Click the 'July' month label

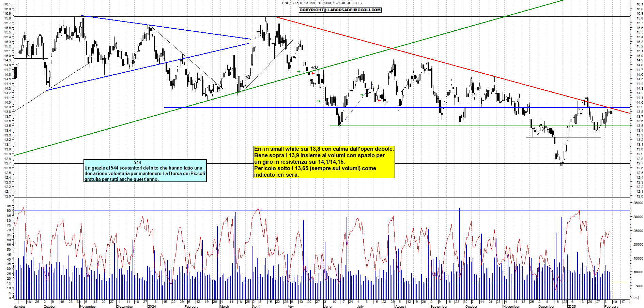(x=360, y=306)
